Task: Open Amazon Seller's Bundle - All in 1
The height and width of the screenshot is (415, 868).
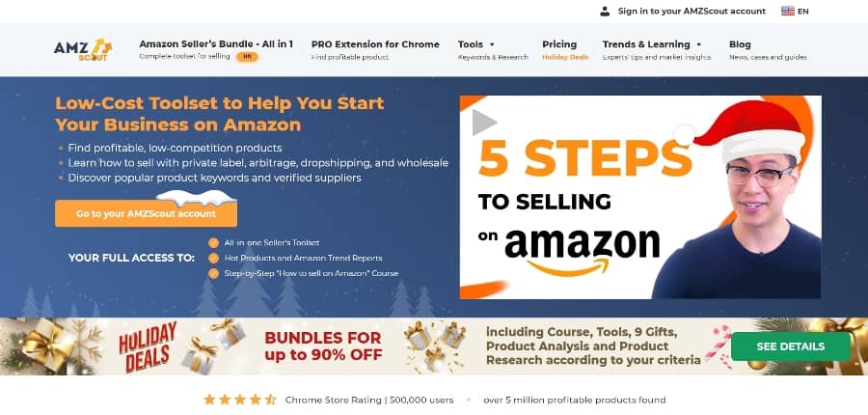Action: [216, 44]
